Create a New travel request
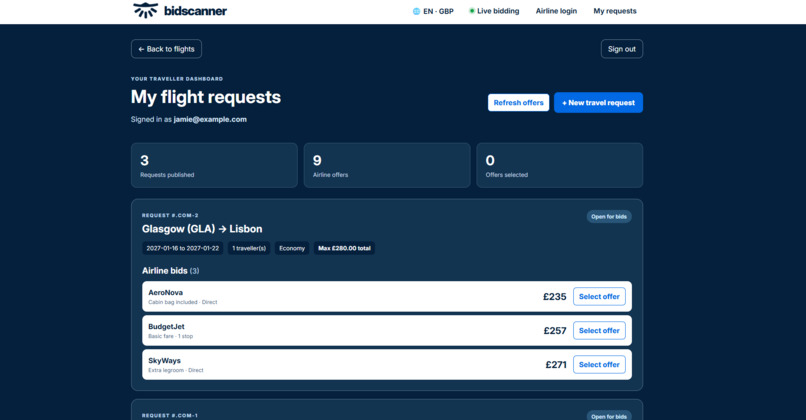 coord(598,103)
